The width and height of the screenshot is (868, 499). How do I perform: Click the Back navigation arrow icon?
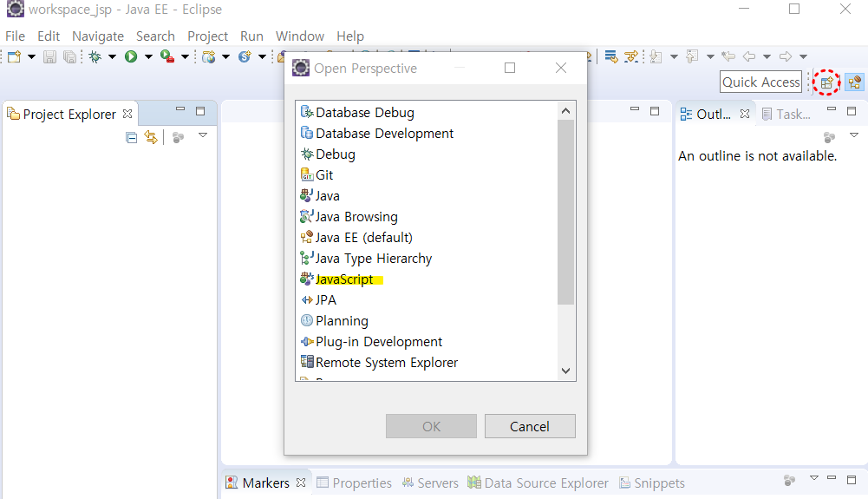pos(749,56)
